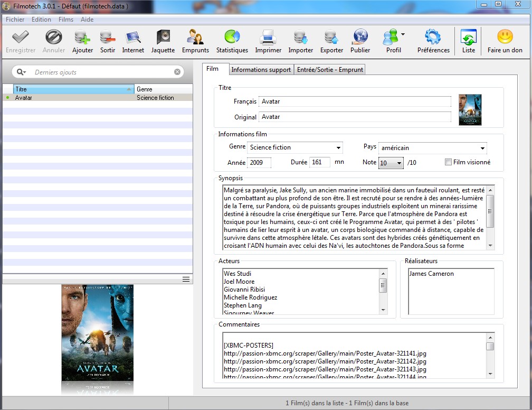Click the film count status bar text

[347, 403]
